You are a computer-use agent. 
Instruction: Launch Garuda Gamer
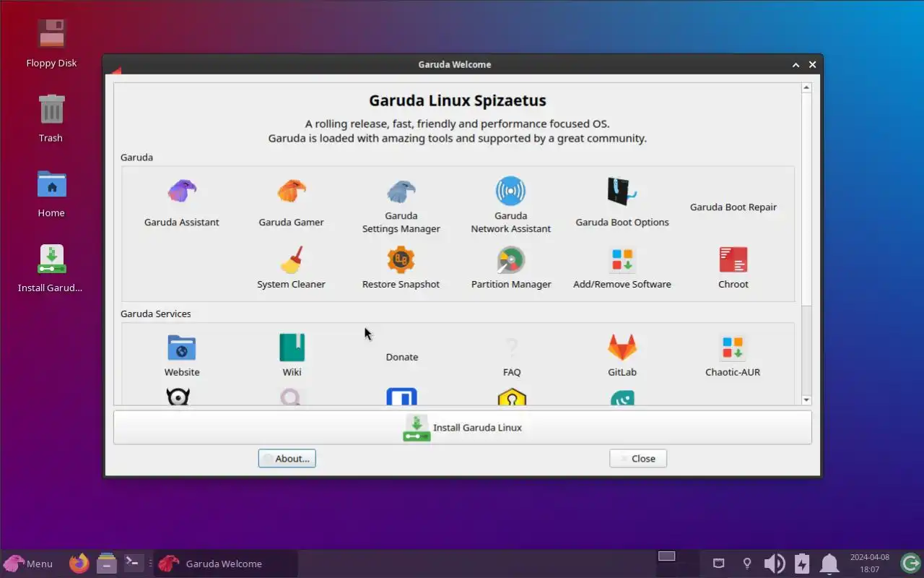click(x=291, y=203)
